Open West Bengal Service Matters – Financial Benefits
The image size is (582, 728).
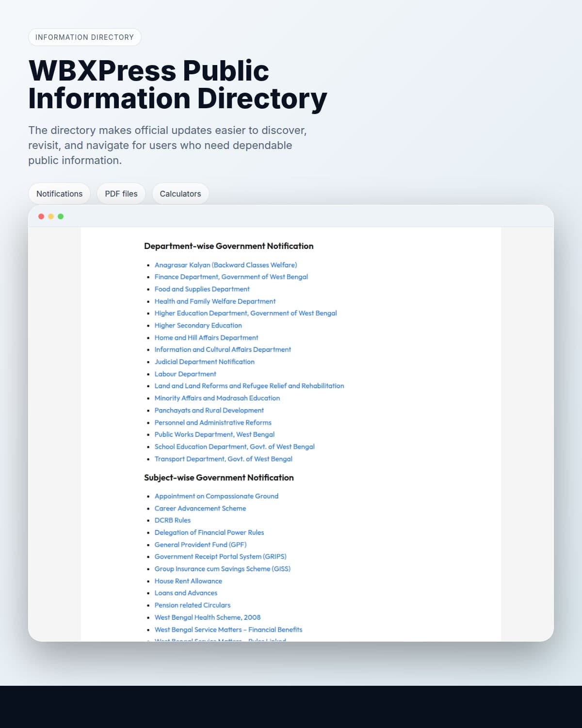coord(228,629)
